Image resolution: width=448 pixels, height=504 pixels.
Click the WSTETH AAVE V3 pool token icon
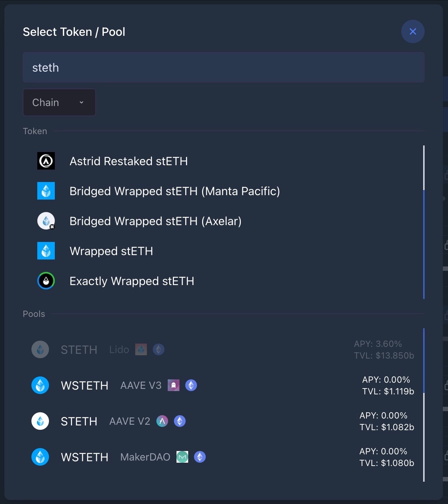[40, 385]
